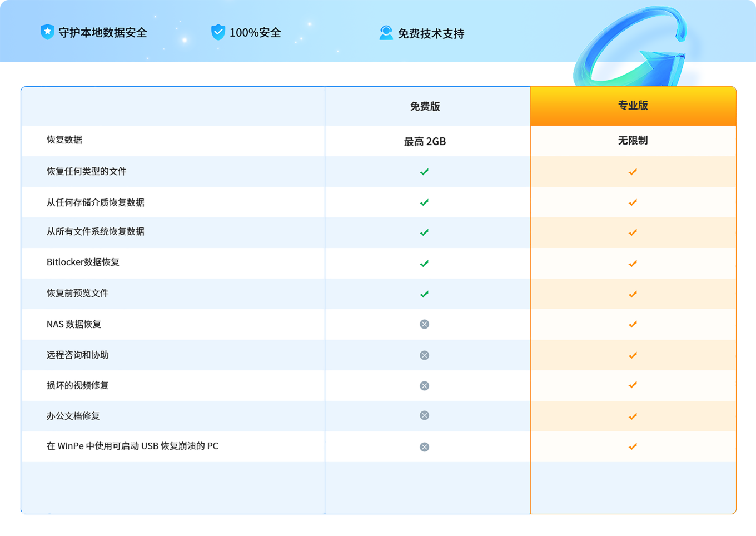Click the 从任何存储介质恢复数据 row label
This screenshot has height=536, width=756.
click(96, 202)
